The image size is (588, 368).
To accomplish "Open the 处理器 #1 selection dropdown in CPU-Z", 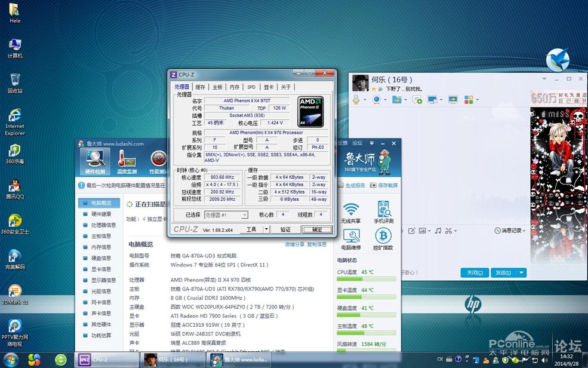I will point(226,215).
